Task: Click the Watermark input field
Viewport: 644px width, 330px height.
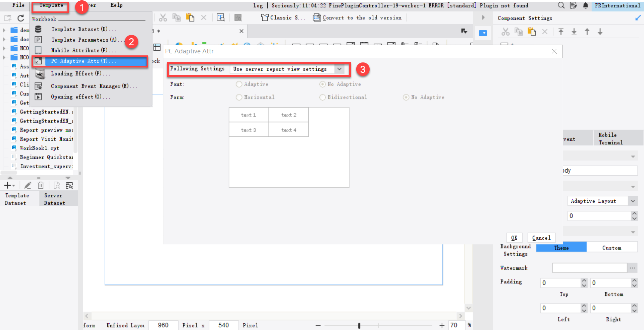Action: [x=590, y=268]
